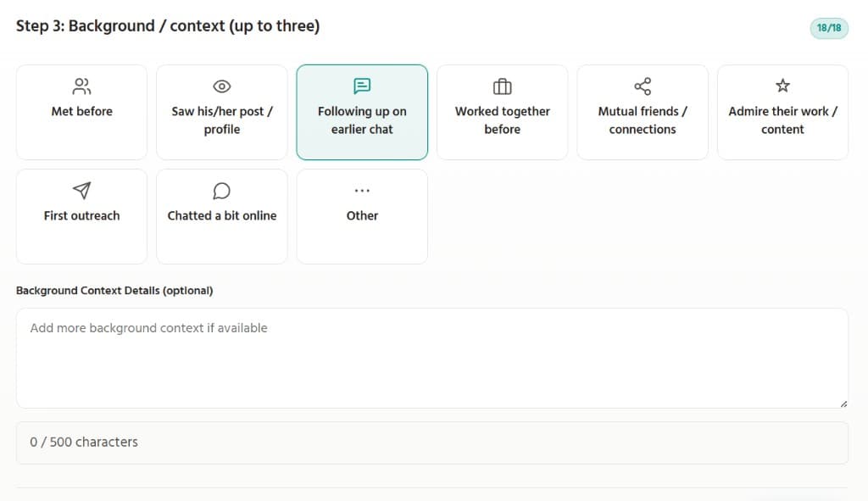Click the 18/18 progress badge
The image size is (868, 501).
[828, 28]
